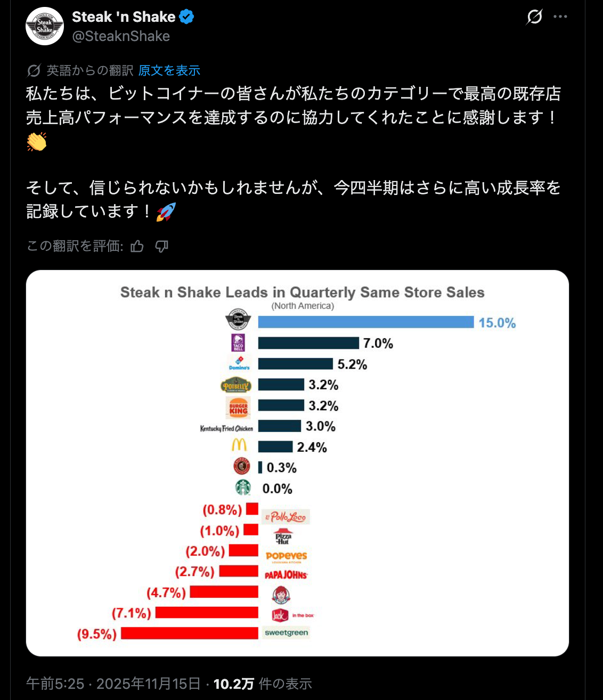The image size is (603, 700).
Task: Click the McDonald's arches logo in chart
Action: coord(239,445)
